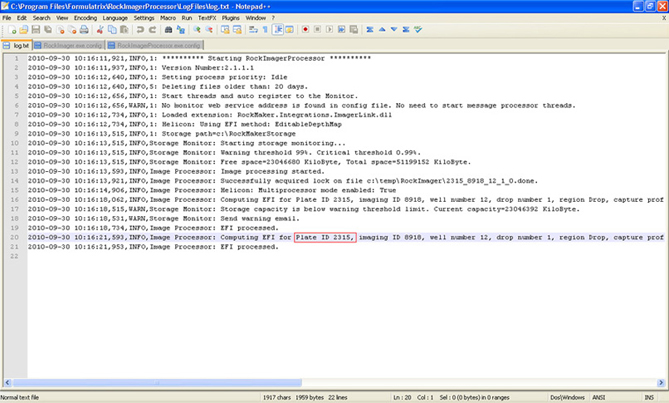The width and height of the screenshot is (669, 403).
Task: Click the Undo arrow icon
Action: click(140, 29)
